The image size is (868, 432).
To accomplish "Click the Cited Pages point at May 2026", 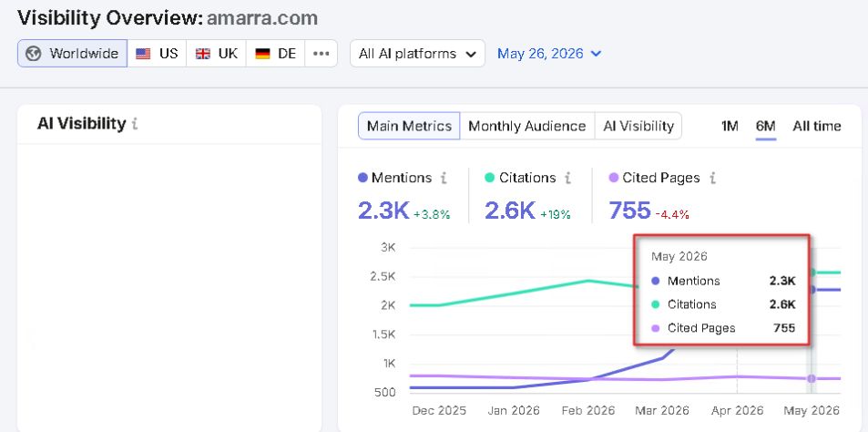I will (x=811, y=379).
